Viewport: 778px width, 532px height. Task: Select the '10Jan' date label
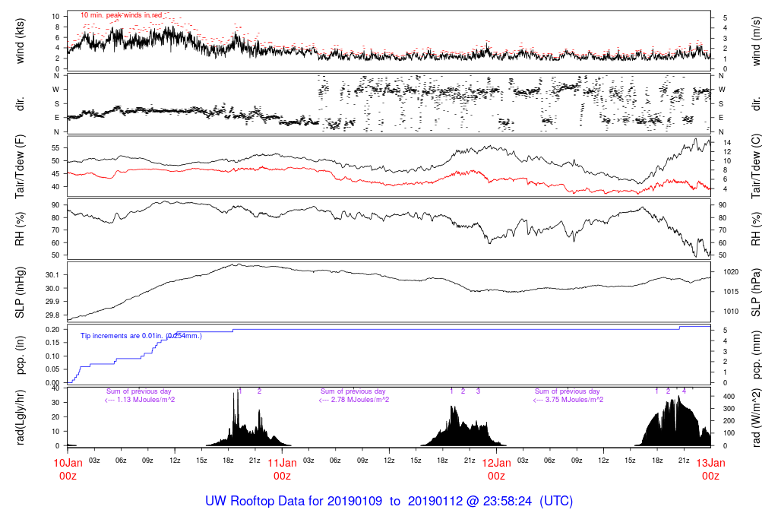coord(68,463)
